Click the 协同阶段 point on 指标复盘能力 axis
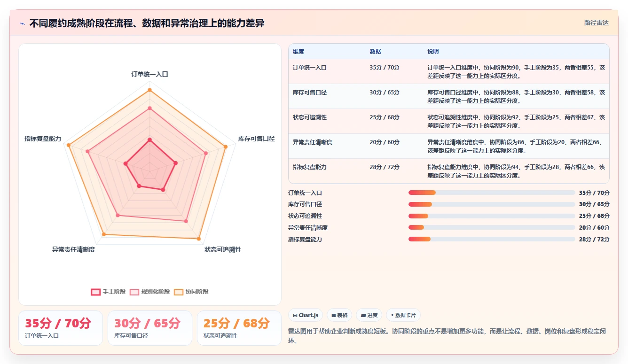This screenshot has width=628, height=364. [68, 145]
